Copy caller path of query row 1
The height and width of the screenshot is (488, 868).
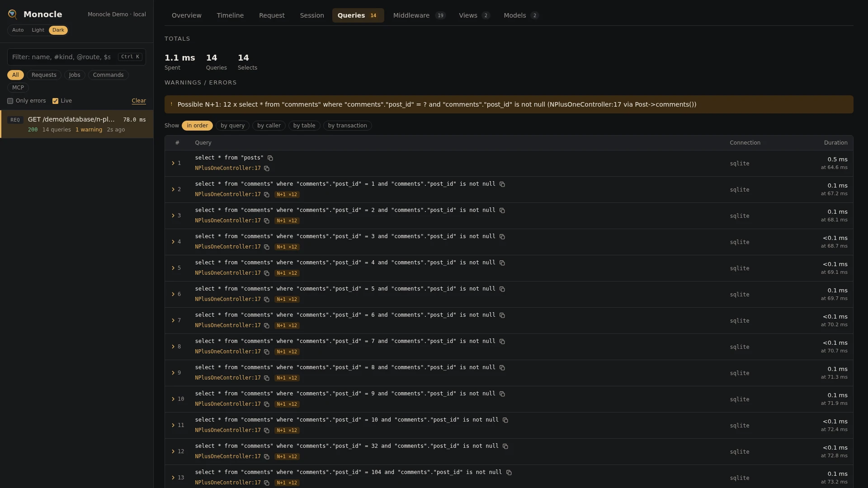(x=267, y=169)
